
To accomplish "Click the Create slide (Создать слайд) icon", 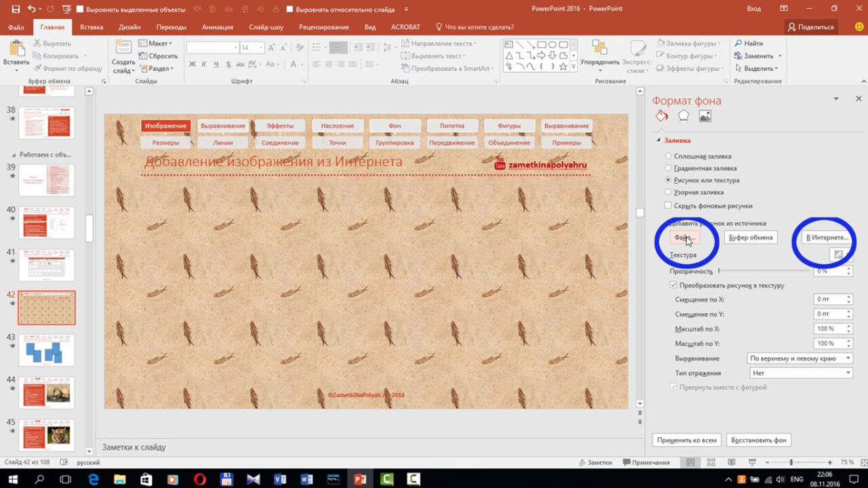I will click(123, 49).
